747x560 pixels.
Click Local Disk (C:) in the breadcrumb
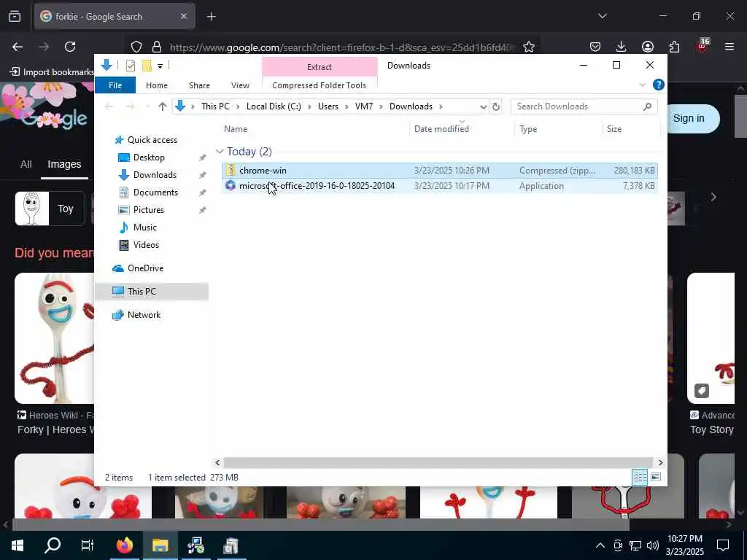click(274, 106)
